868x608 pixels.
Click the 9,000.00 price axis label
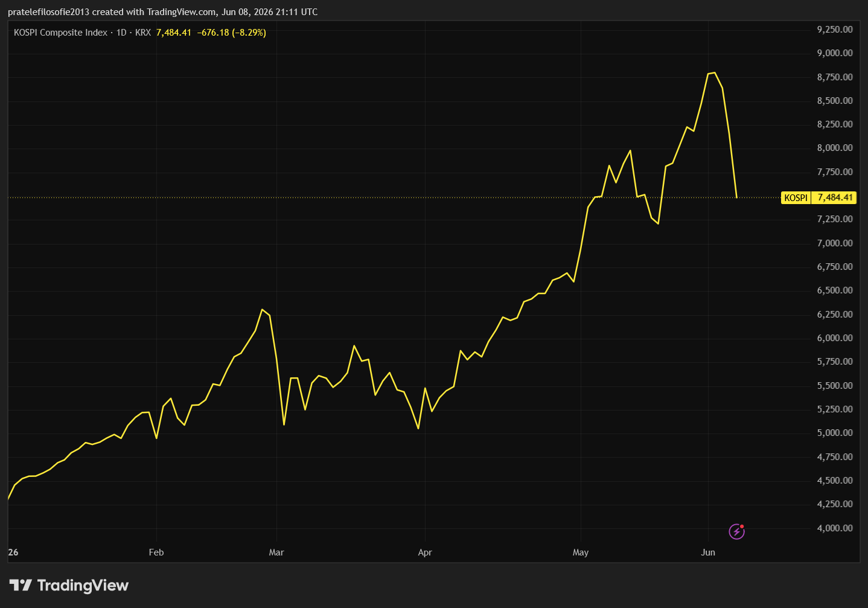point(835,53)
